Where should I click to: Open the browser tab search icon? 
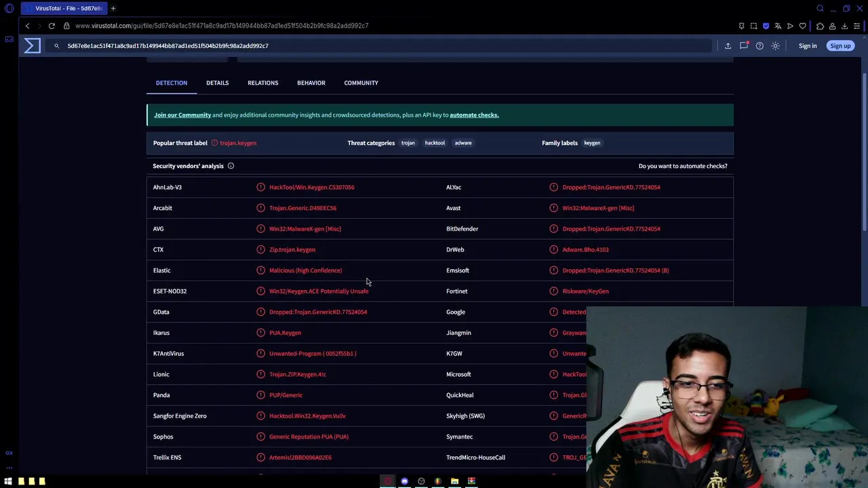[820, 8]
